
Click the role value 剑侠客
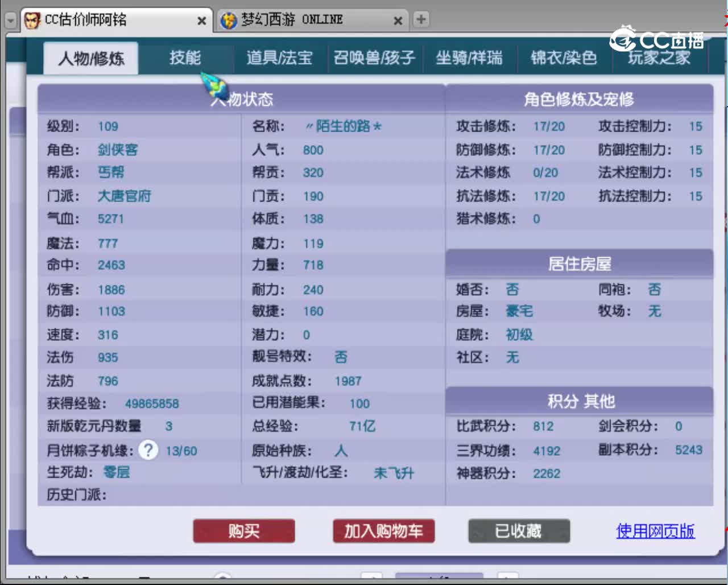[x=118, y=150]
